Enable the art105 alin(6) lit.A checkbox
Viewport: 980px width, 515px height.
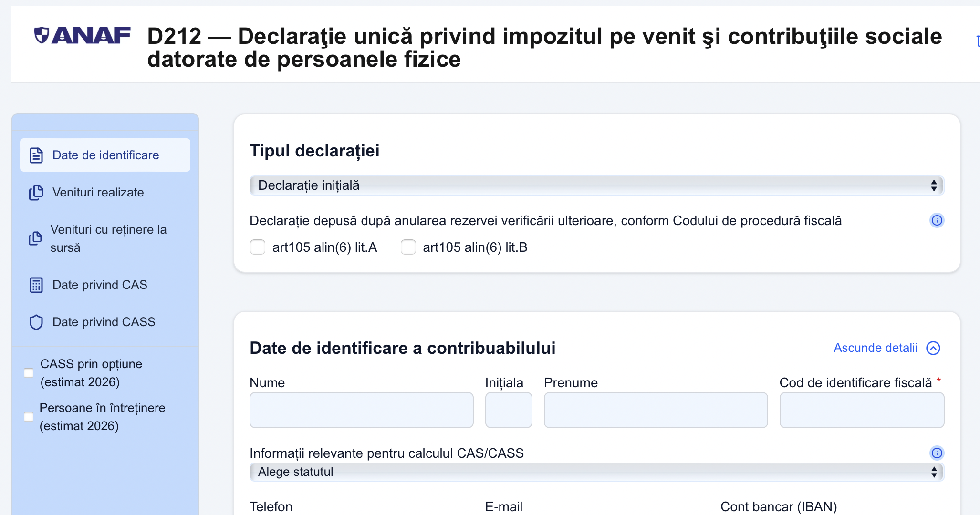[258, 247]
